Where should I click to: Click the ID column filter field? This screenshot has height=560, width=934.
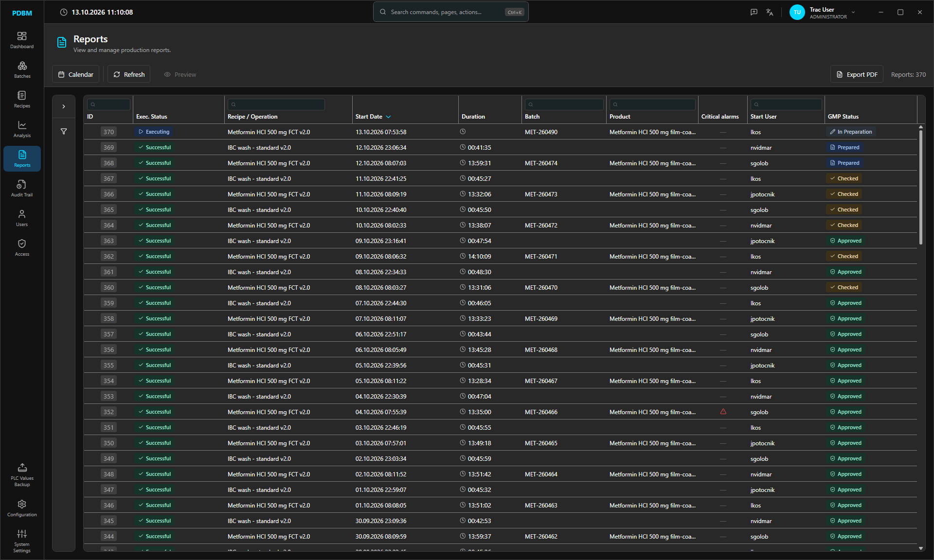(x=108, y=105)
